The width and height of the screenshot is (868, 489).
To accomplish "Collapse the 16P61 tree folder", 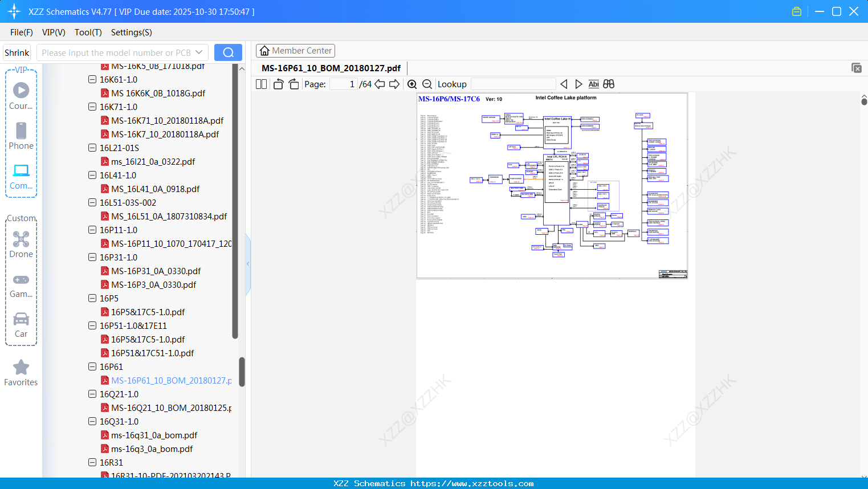I will pyautogui.click(x=92, y=366).
